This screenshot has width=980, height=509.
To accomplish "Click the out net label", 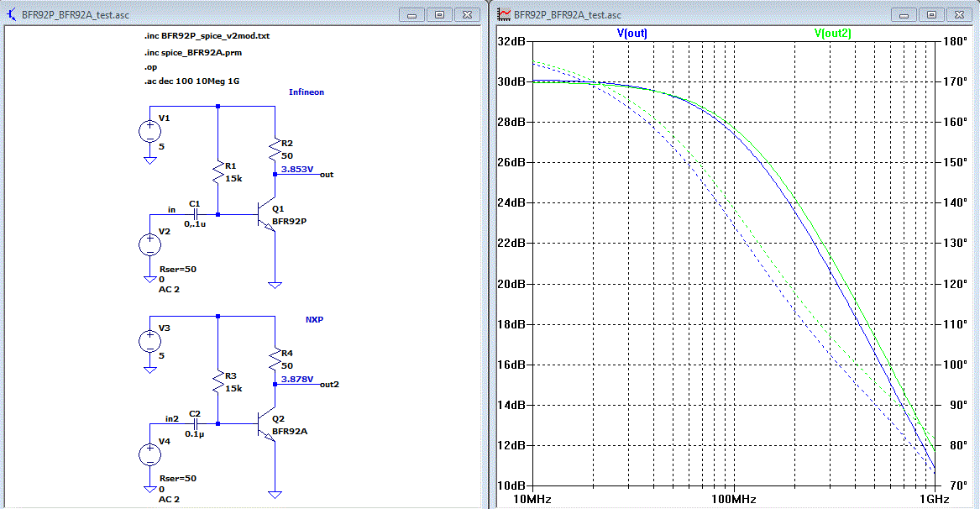I will click(327, 175).
